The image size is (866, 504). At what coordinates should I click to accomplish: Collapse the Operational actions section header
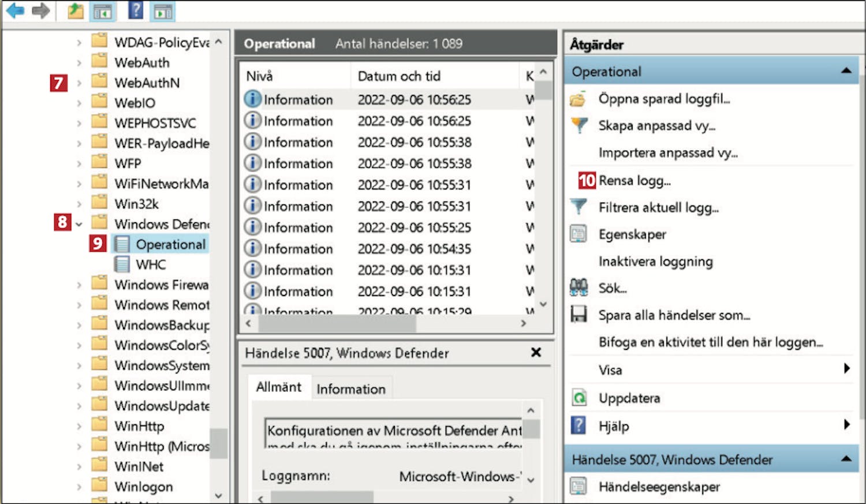pyautogui.click(x=846, y=71)
